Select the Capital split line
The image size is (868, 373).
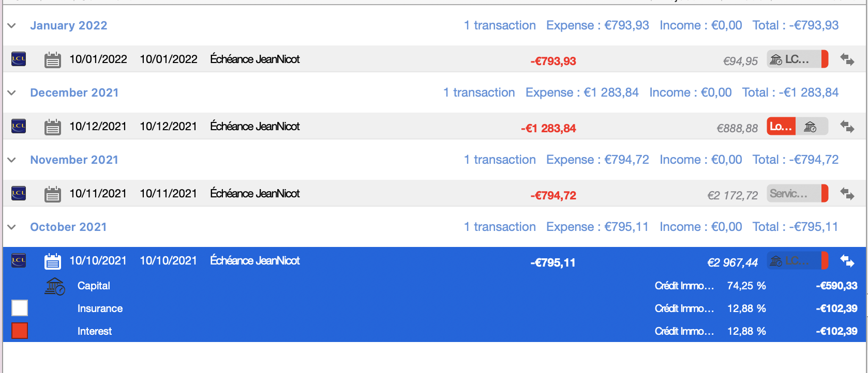(435, 286)
